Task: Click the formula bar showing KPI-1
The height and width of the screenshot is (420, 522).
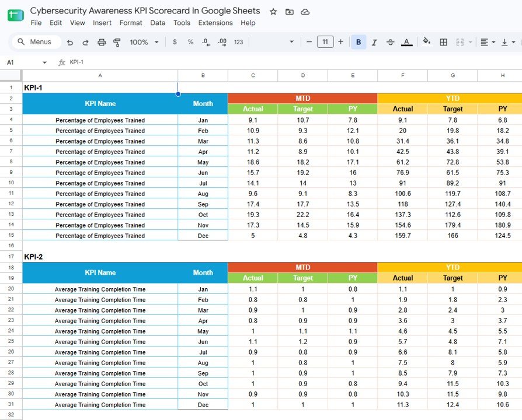Action: pyautogui.click(x=293, y=62)
